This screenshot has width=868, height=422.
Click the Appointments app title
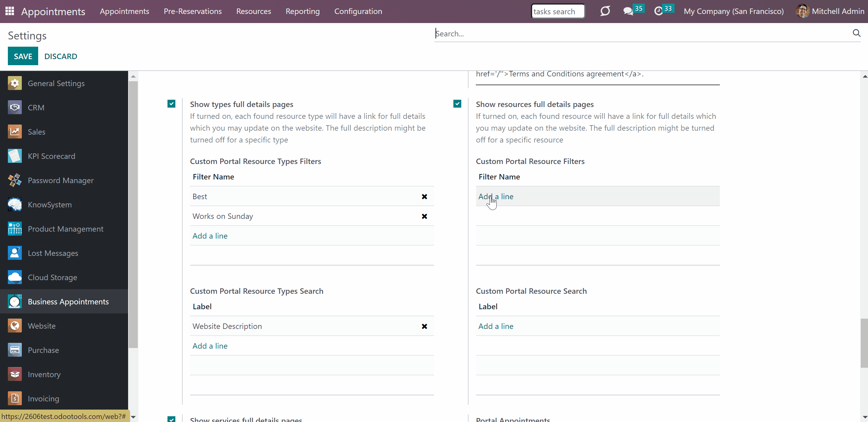pos(53,12)
